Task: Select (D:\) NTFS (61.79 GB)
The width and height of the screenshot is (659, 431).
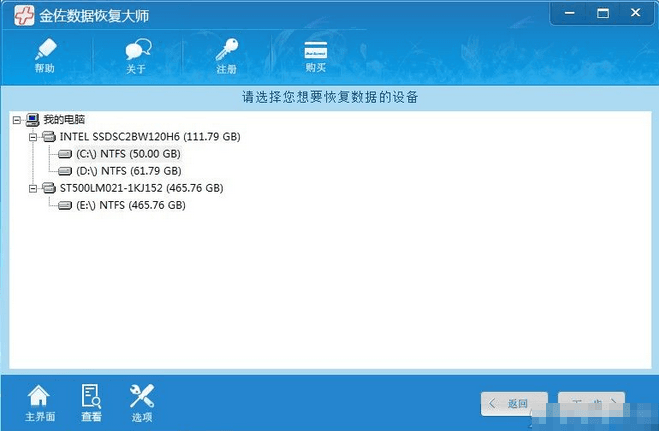Action: (x=129, y=171)
